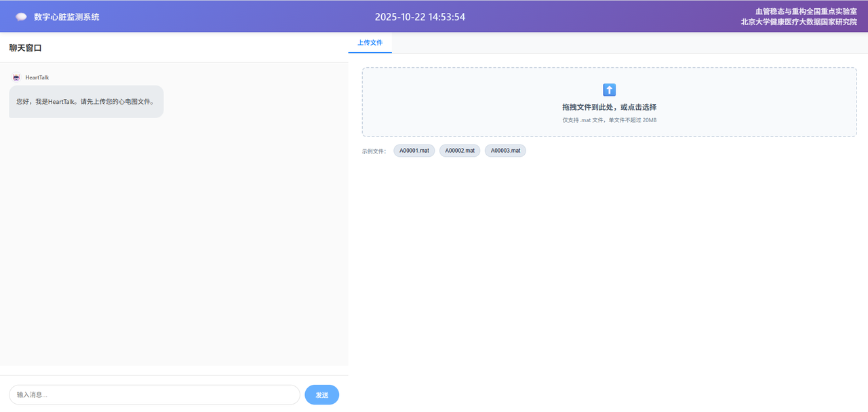Switch to the 上传文件 tab
The image size is (868, 412).
(x=370, y=43)
